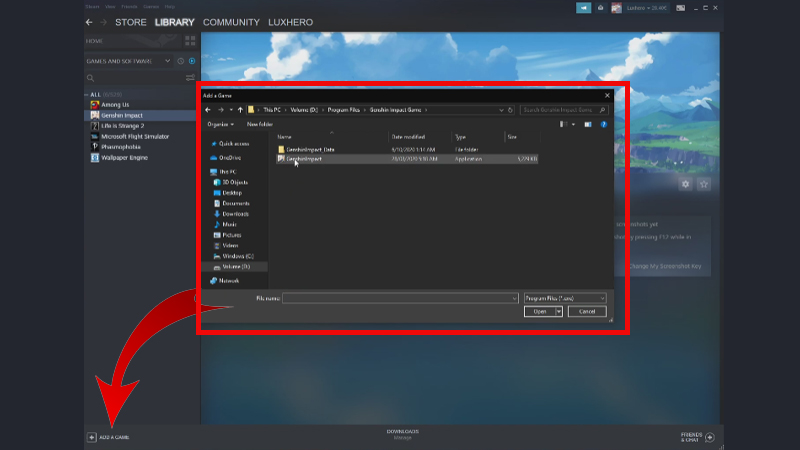Click the File name input field
The width and height of the screenshot is (800, 450).
(x=400, y=298)
